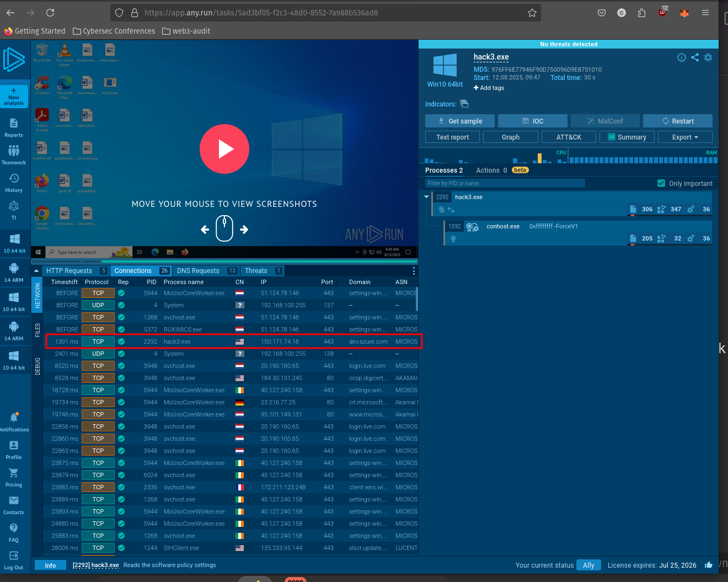This screenshot has width=728, height=582.
Task: Focus the Filter by PID or name field
Action: 505,183
